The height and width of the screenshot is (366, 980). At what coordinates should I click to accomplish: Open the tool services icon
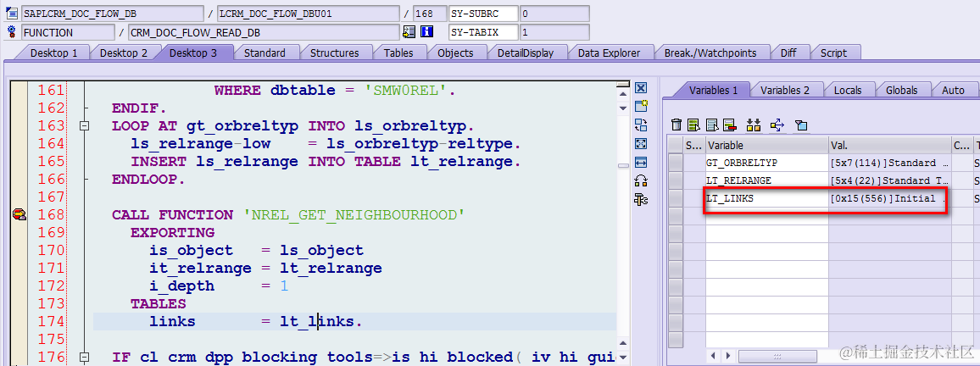click(641, 200)
